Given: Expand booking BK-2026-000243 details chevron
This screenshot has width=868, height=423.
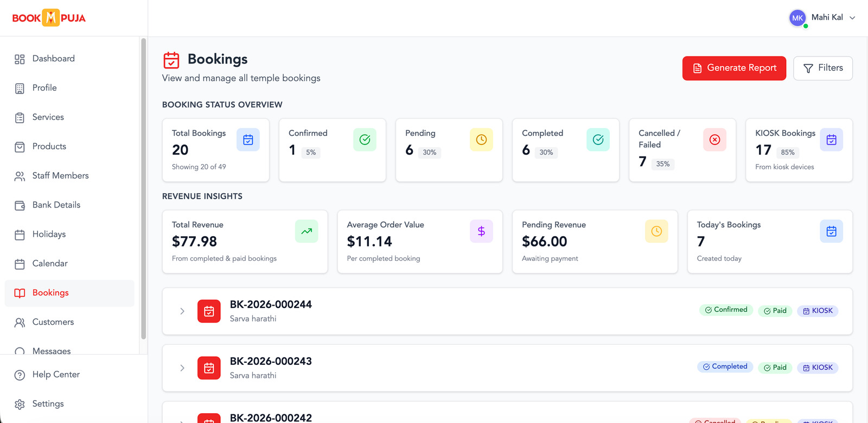Looking at the screenshot, I should tap(182, 368).
